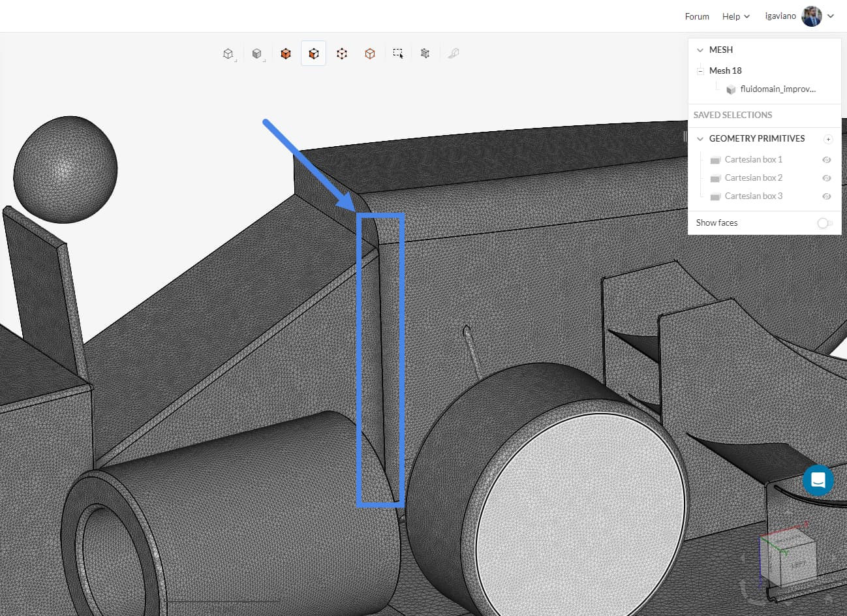Screen dimensions: 847x616
Task: Collapse the GEOMETRY PRIMITIVES section
Action: 700,139
